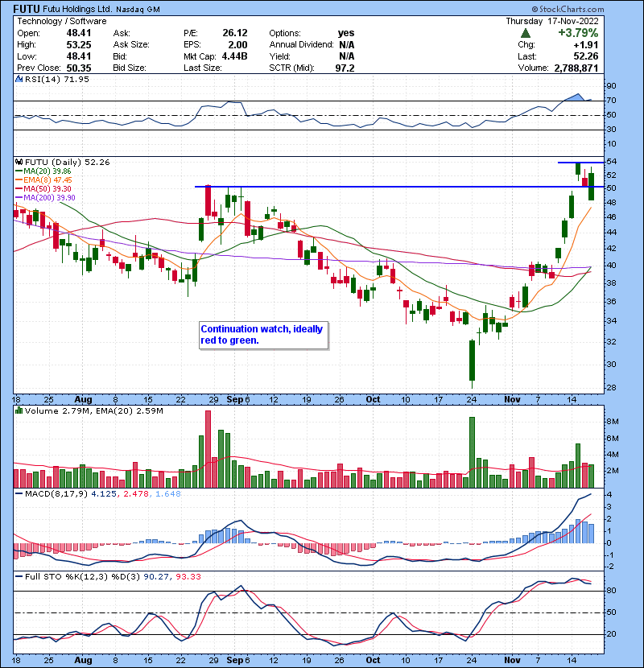
Task: Click the Nasdaq GM exchange label
Action: 138,10
